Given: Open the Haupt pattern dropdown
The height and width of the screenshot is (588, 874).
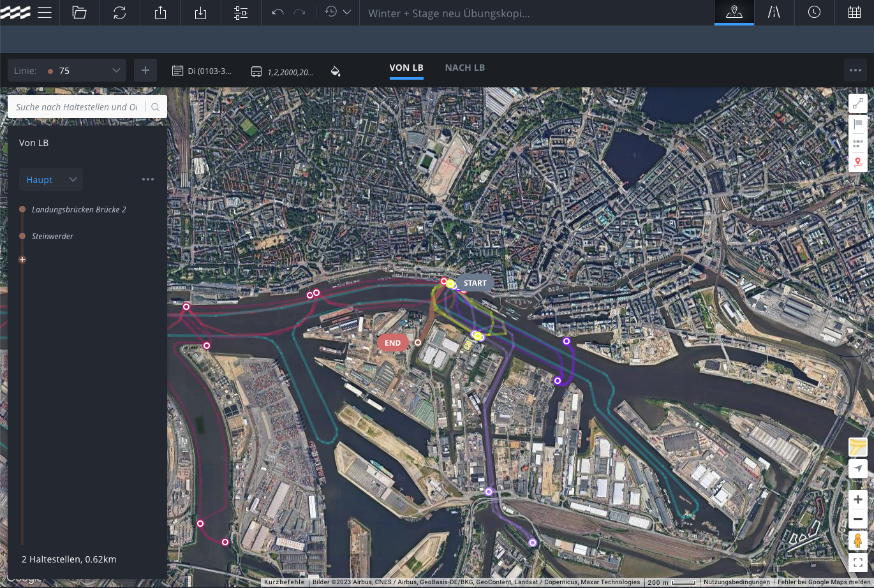Looking at the screenshot, I should point(51,180).
